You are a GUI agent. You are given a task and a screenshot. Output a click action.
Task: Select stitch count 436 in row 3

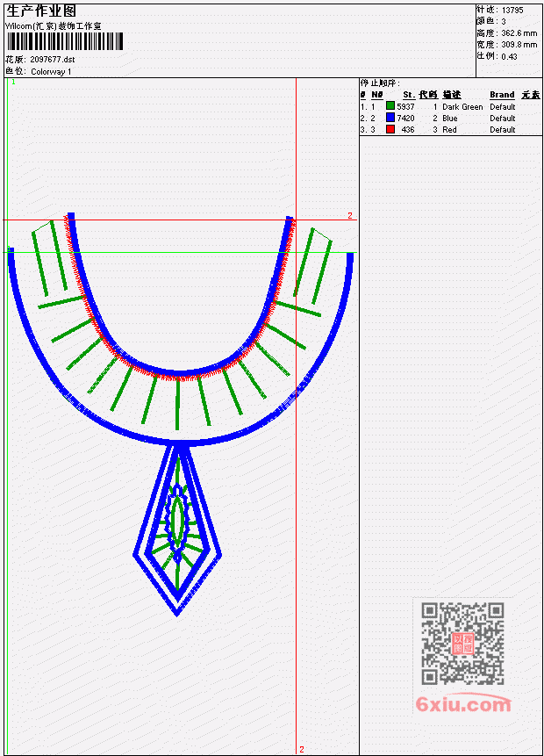tap(408, 130)
